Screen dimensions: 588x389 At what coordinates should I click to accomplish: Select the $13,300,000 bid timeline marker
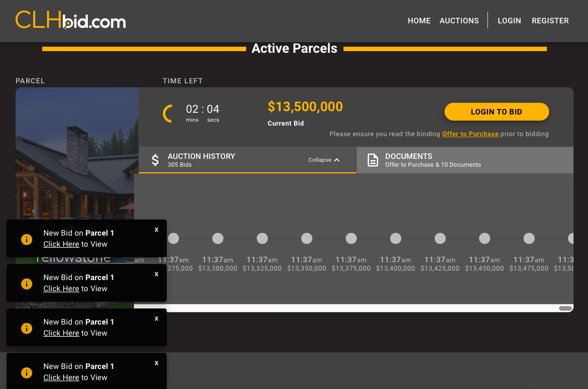pyautogui.click(x=218, y=238)
